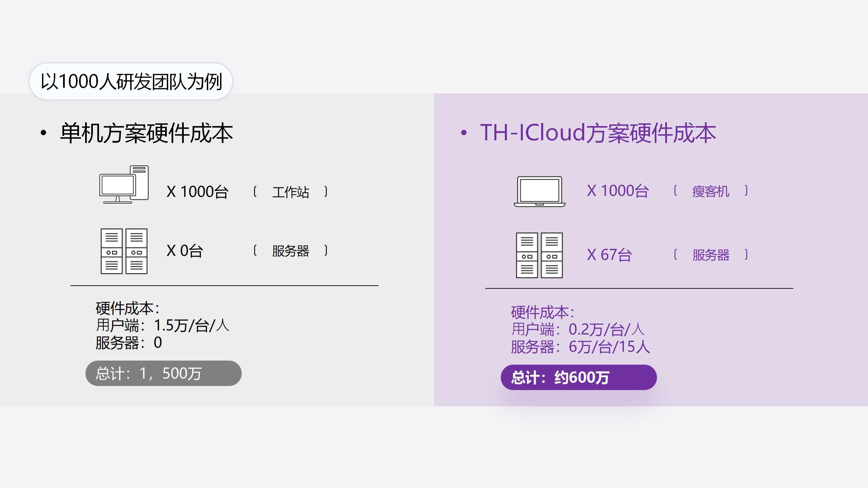Click the purple 硬件成本: text on right
Viewport: 868px width, 488px height.
[x=543, y=312]
